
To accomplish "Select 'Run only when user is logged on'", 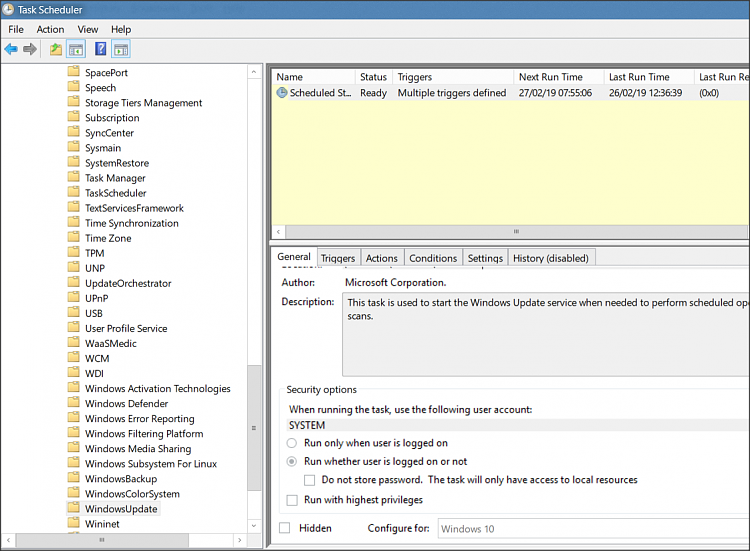I will 291,443.
